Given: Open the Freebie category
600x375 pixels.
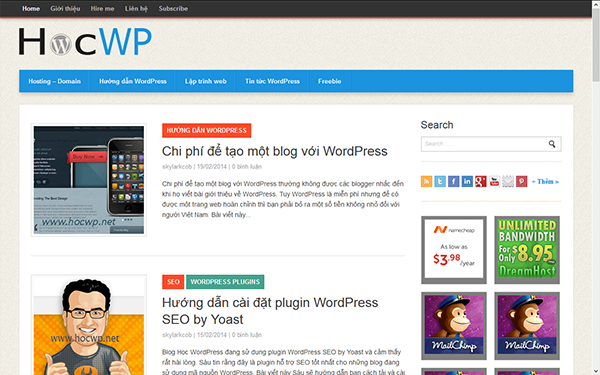Looking at the screenshot, I should point(329,81).
